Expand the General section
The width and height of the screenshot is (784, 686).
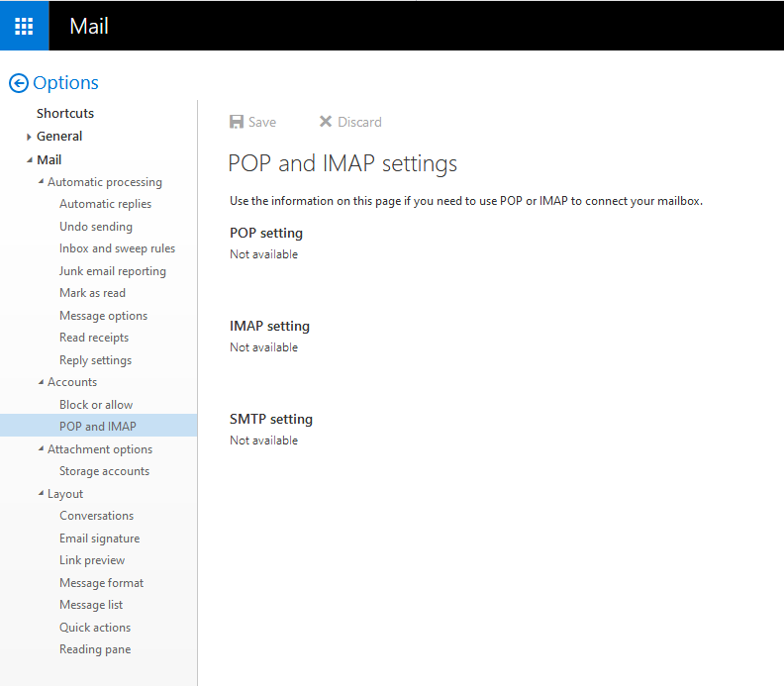coord(30,137)
